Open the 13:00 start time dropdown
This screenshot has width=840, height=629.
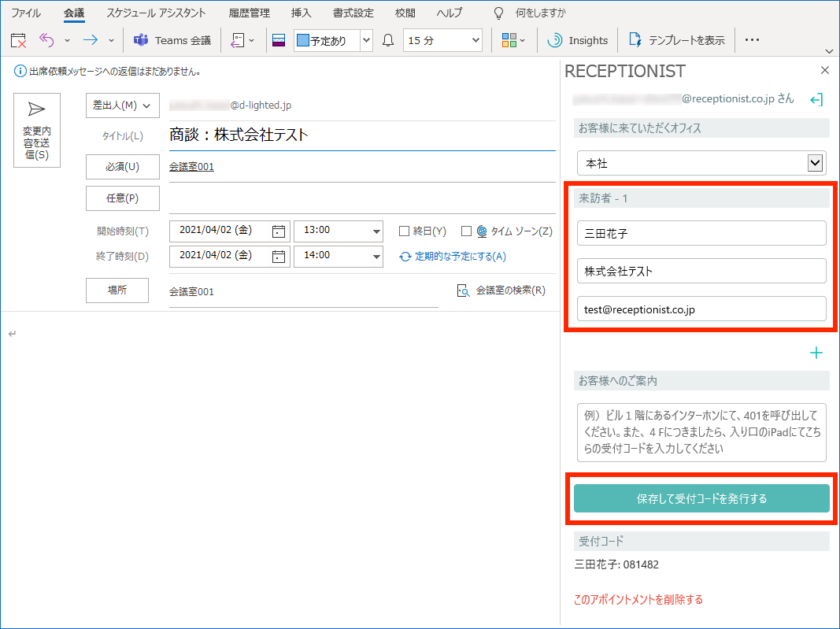point(376,231)
